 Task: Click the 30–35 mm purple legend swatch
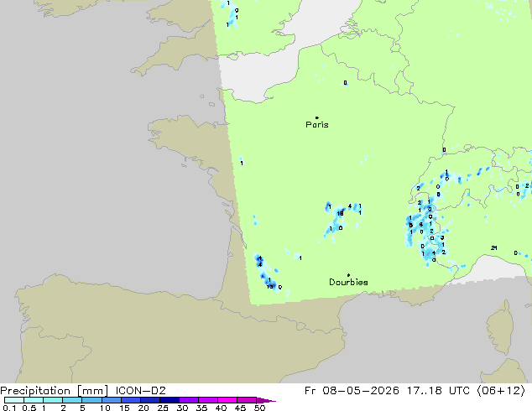[x=189, y=400]
